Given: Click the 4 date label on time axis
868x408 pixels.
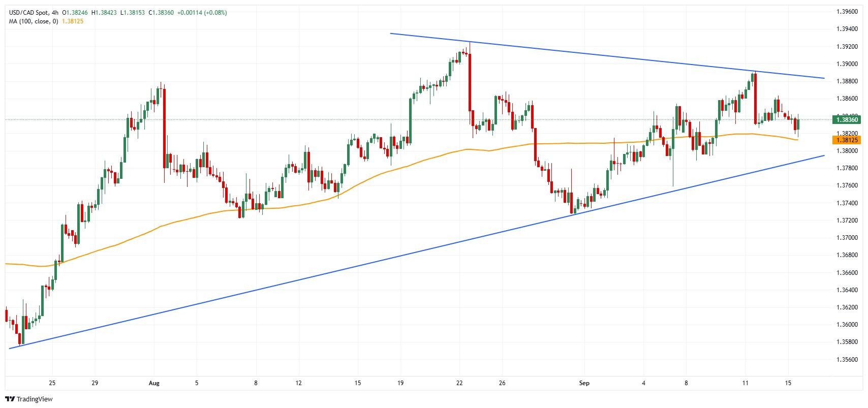Looking at the screenshot, I should coord(643,383).
